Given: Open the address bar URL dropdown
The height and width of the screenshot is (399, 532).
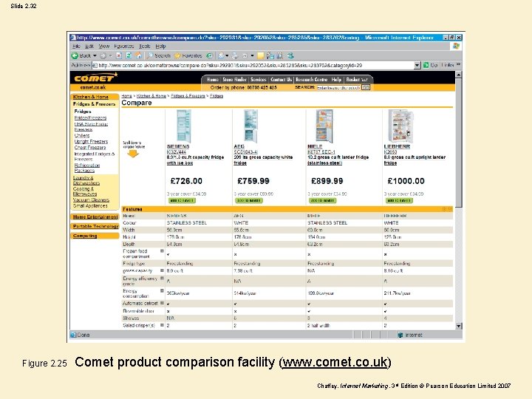Looking at the screenshot, I should pos(417,65).
